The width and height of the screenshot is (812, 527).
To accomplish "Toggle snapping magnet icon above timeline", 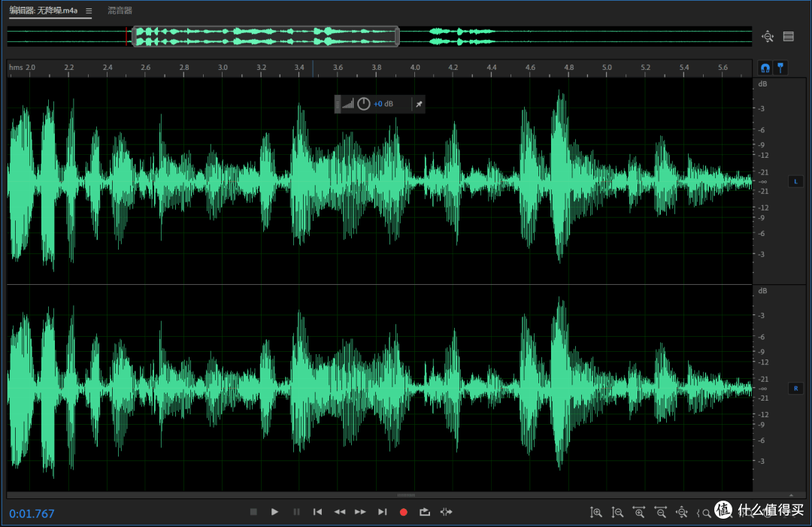I will (x=765, y=68).
